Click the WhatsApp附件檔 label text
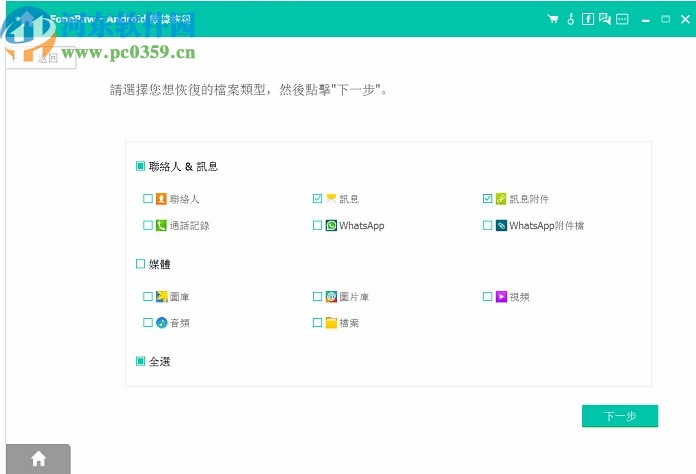 point(546,225)
